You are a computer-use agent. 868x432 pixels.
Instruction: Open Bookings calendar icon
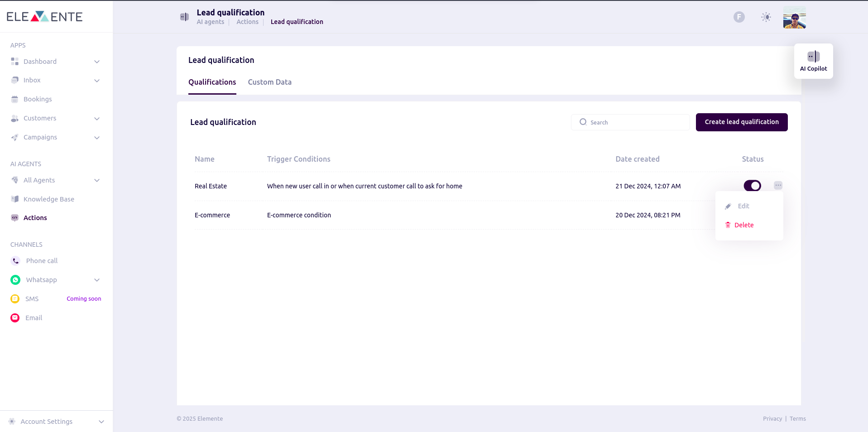point(15,99)
